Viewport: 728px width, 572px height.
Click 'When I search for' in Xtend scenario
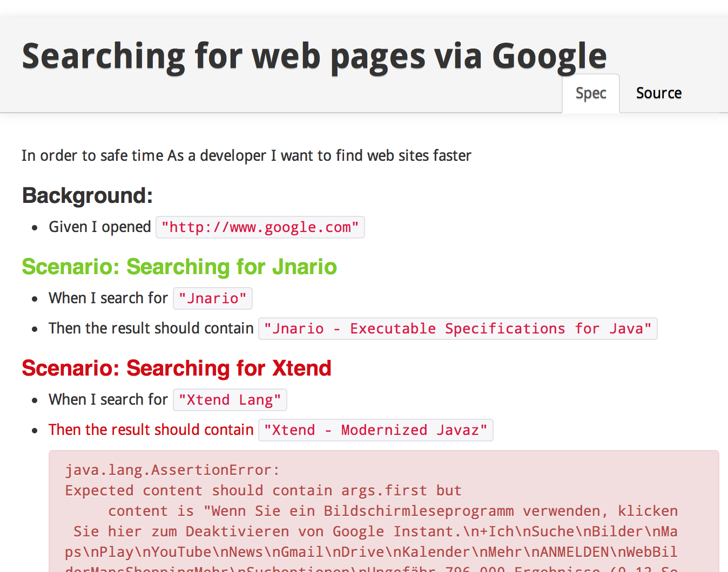coord(108,400)
